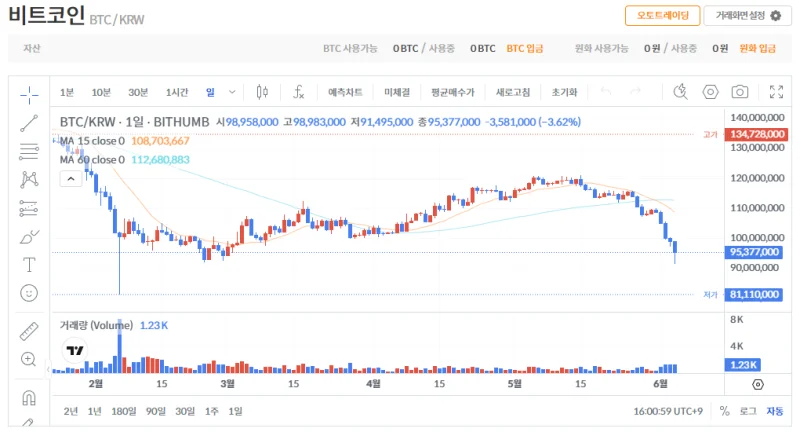Viewport: 800px width, 432px height.
Task: Click the 원화 입금 link
Action: pos(758,48)
